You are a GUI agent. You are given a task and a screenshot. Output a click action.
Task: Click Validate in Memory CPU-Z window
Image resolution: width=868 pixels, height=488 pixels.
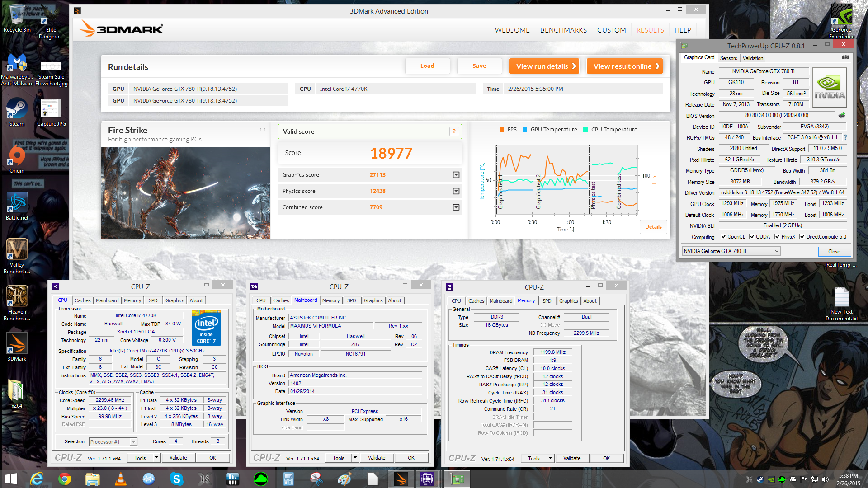572,458
